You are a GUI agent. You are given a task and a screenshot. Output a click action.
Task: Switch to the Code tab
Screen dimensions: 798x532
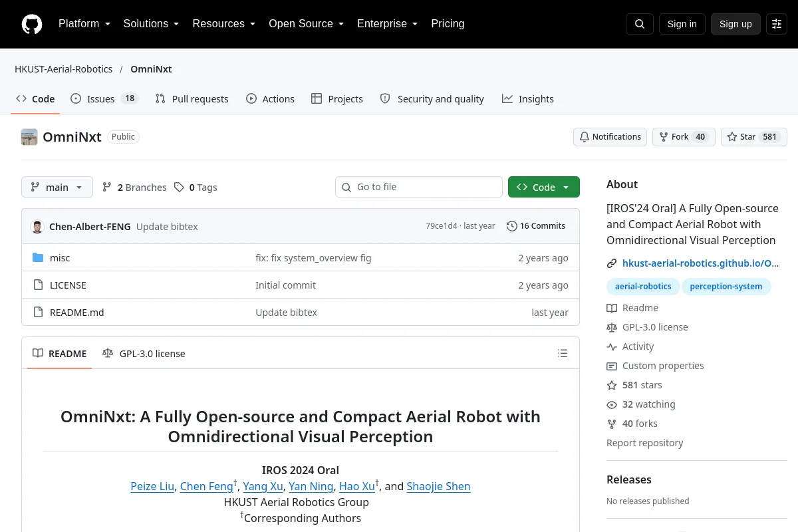36,99
